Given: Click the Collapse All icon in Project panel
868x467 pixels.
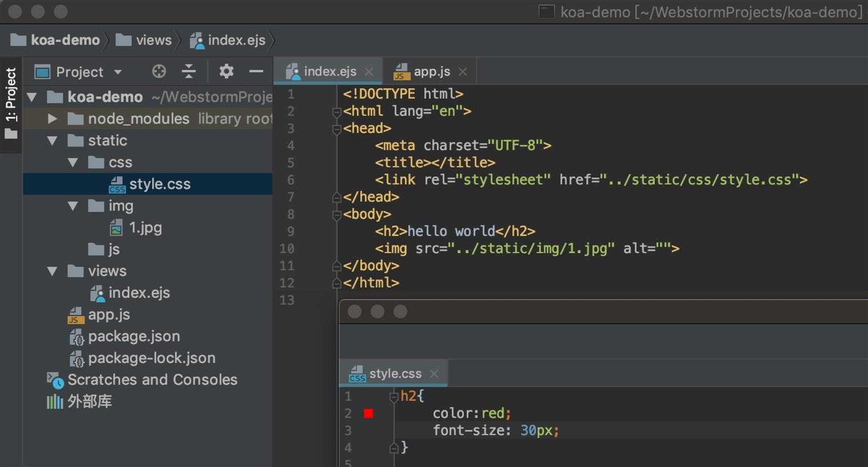Looking at the screenshot, I should [189, 72].
